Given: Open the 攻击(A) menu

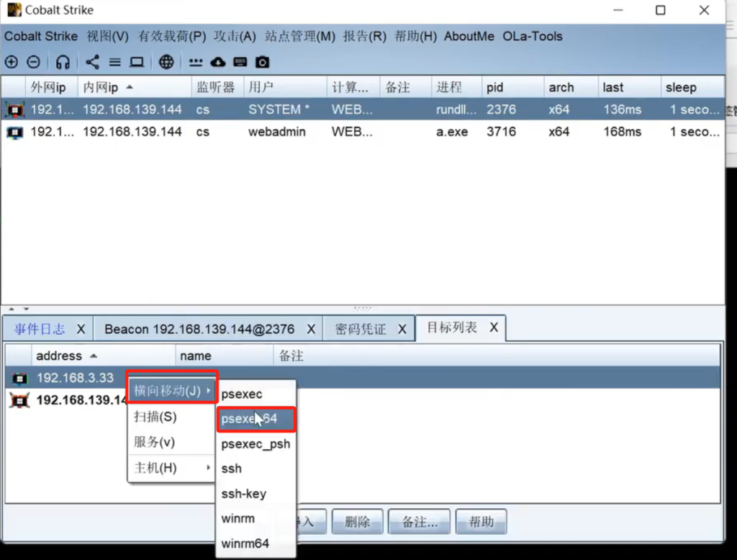Looking at the screenshot, I should click(x=235, y=36).
